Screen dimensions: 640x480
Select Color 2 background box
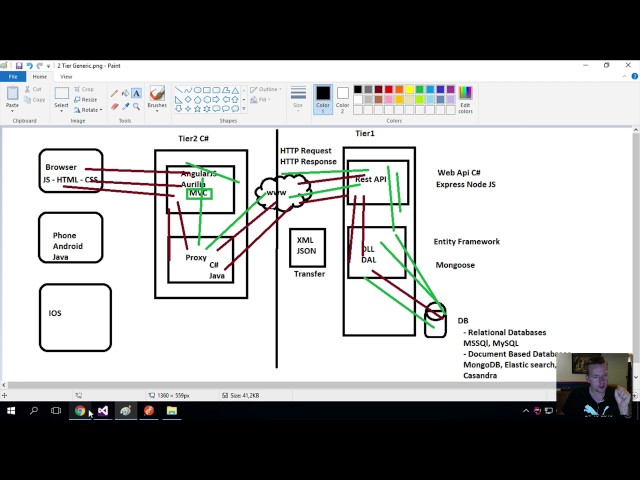(343, 97)
